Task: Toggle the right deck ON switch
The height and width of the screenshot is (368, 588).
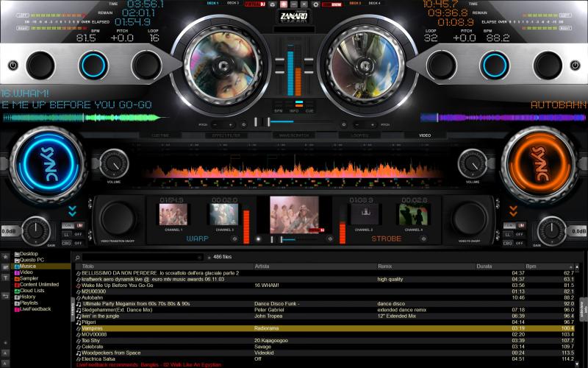Action: tap(514, 225)
